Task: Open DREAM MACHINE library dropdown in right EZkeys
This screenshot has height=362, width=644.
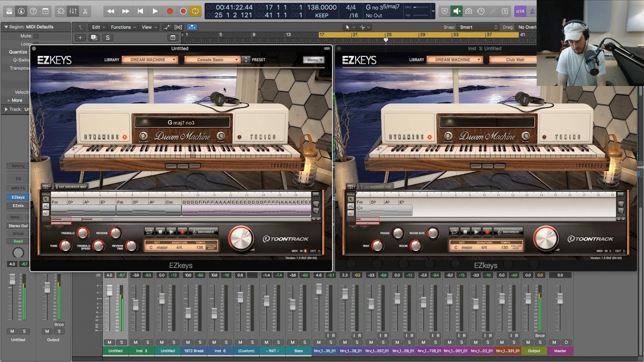Action: (455, 59)
